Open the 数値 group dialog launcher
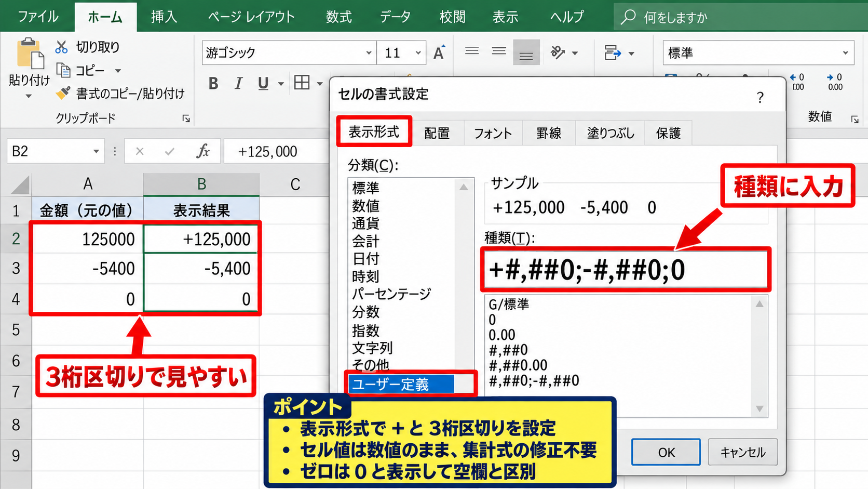The height and width of the screenshot is (489, 868). point(855,120)
